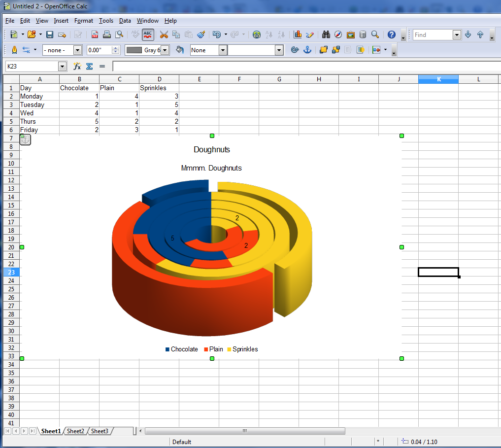The image size is (501, 448).
Task: Open the area style 'None' dropdown
Action: tap(223, 50)
